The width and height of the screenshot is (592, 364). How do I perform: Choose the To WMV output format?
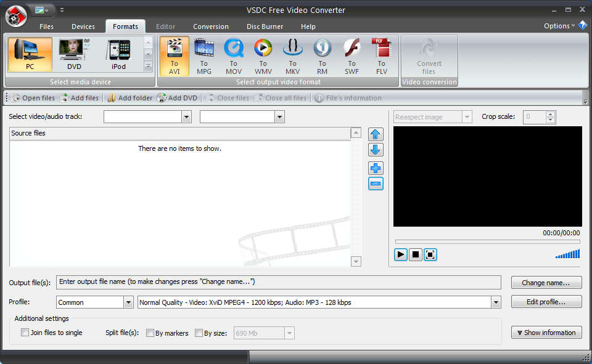[x=263, y=56]
